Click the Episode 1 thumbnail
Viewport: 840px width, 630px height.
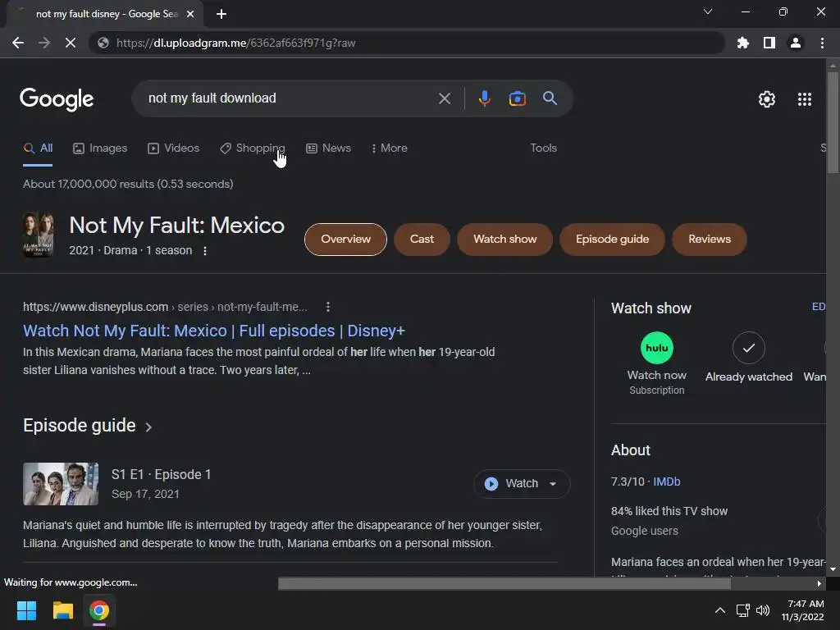pos(61,484)
